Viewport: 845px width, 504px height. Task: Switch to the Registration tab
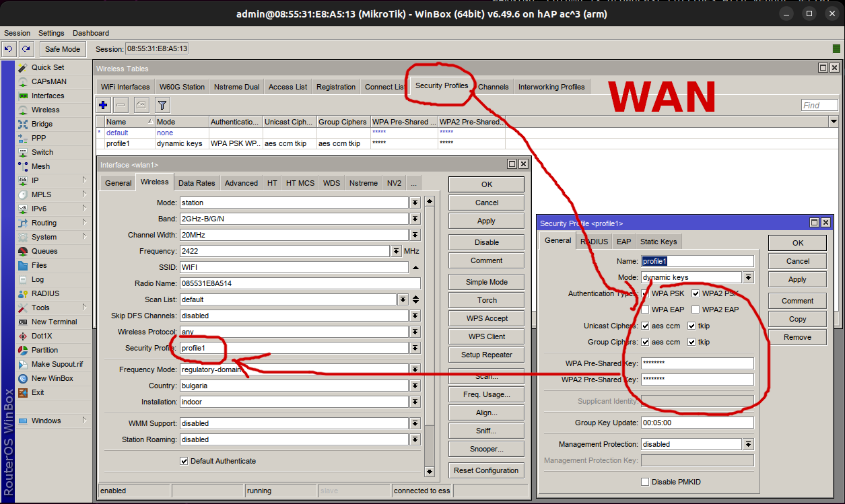coord(335,87)
